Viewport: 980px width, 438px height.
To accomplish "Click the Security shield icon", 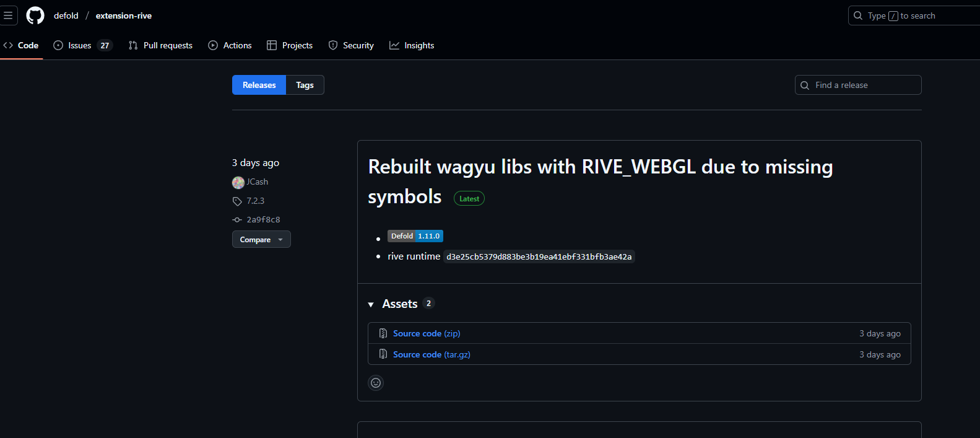I will click(x=333, y=45).
